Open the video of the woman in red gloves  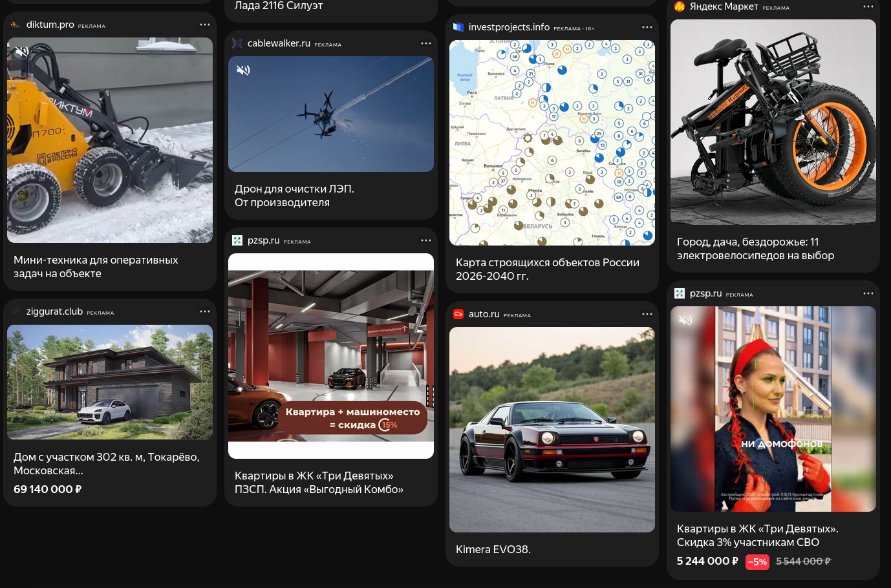pyautogui.click(x=773, y=409)
